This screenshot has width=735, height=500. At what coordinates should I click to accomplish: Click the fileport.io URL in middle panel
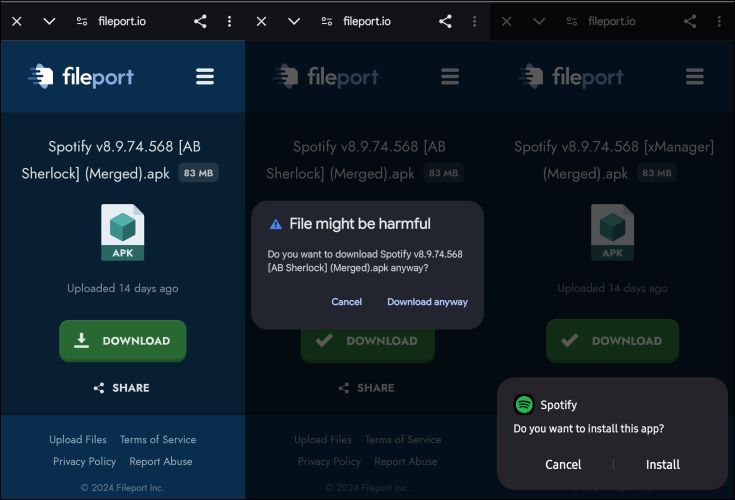[x=367, y=22]
